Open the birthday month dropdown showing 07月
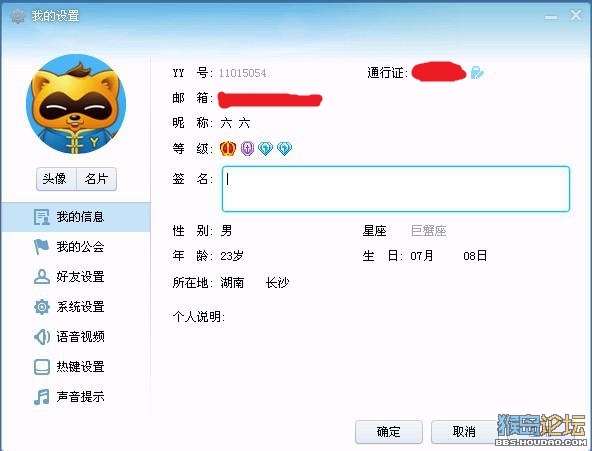The height and width of the screenshot is (451, 592). (x=422, y=256)
